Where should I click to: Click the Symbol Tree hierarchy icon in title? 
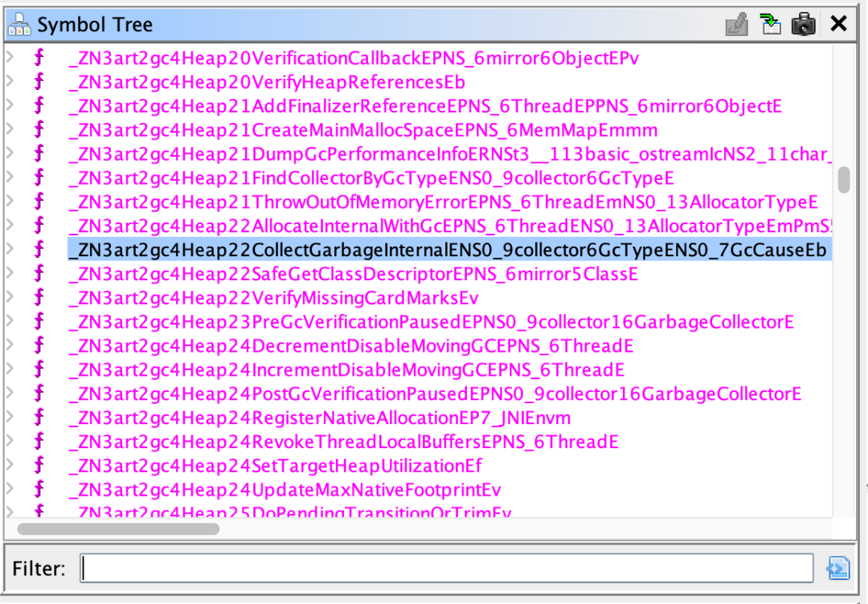[x=19, y=24]
